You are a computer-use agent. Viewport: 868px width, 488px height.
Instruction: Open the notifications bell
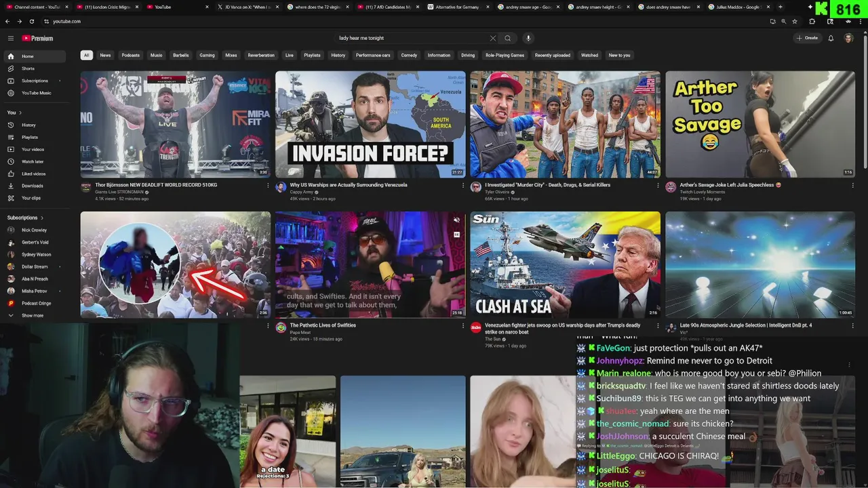pyautogui.click(x=831, y=38)
